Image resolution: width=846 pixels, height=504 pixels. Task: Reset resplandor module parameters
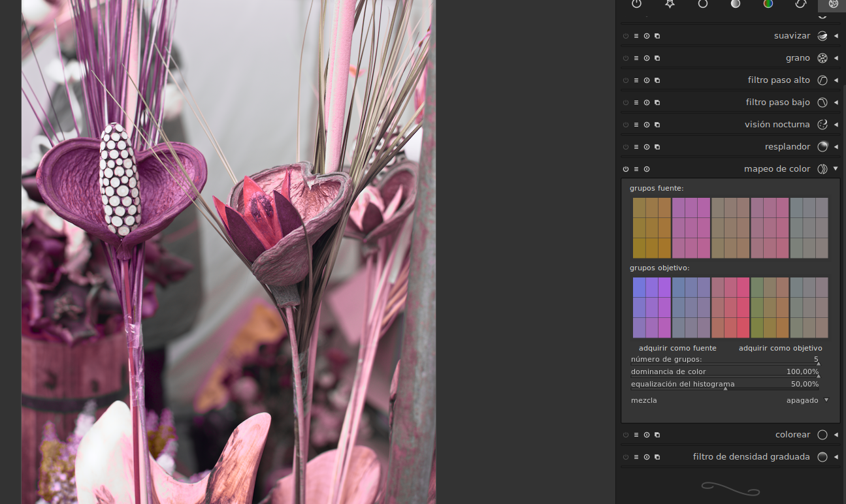[647, 147]
